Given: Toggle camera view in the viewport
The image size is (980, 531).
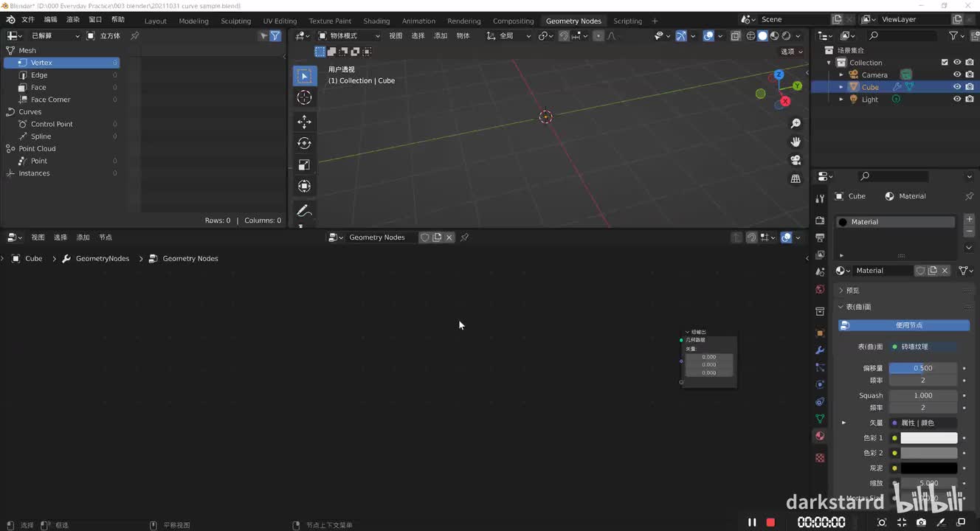Looking at the screenshot, I should pos(796,160).
